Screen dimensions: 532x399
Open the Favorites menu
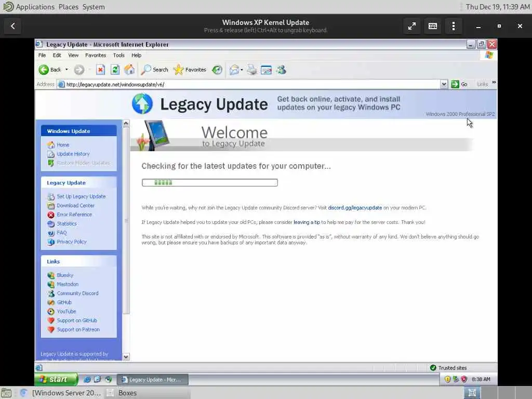96,55
